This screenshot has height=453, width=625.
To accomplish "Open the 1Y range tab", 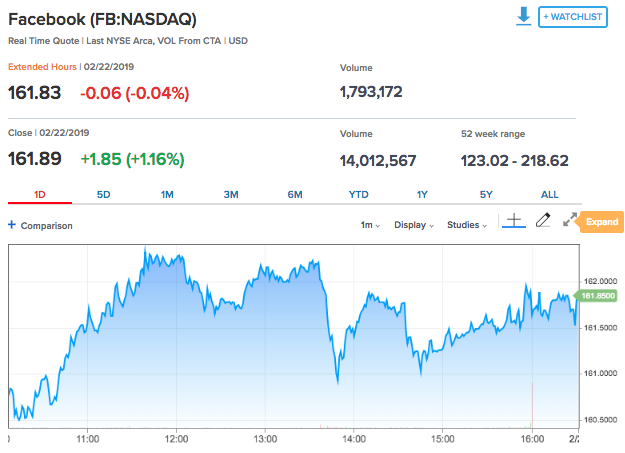I will (x=422, y=194).
